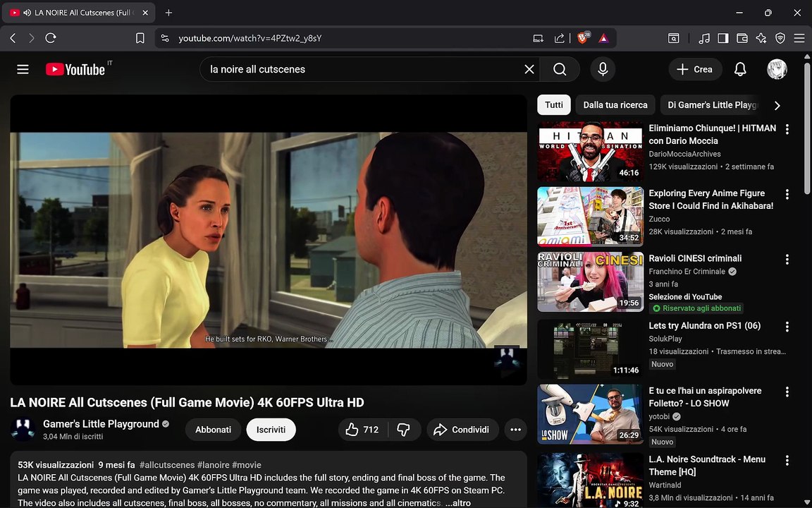
Task: Open the YouTube notifications bell
Action: (741, 69)
